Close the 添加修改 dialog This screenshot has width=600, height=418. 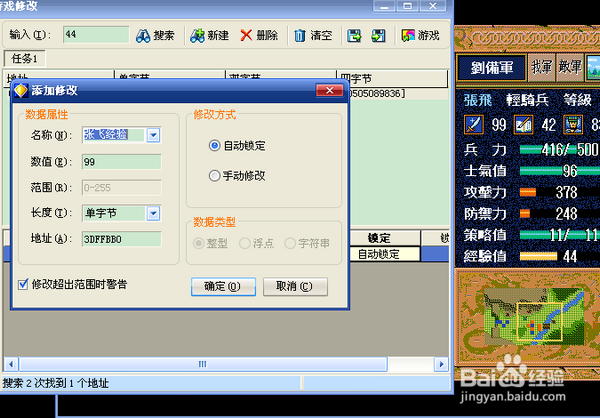(329, 90)
